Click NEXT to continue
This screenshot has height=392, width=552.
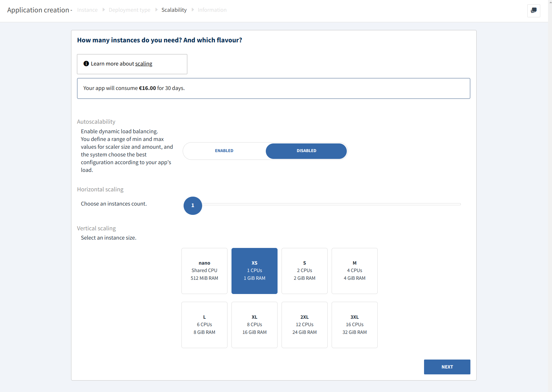(x=447, y=367)
